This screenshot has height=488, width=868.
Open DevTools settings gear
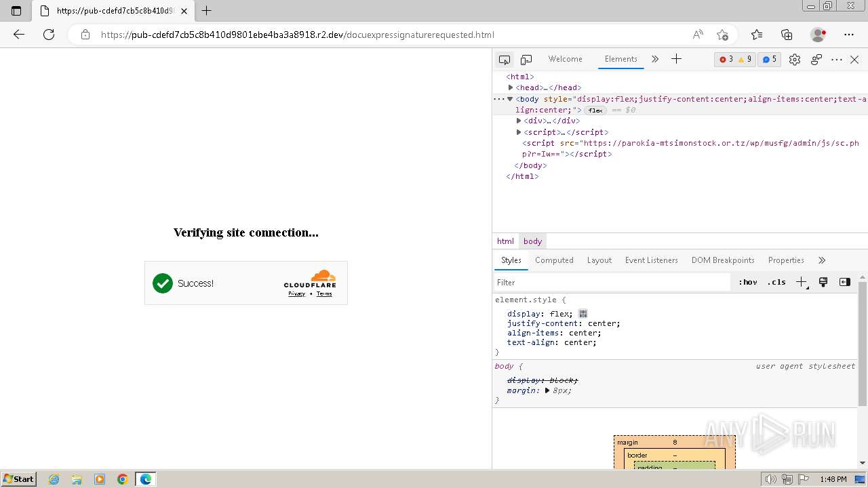(x=795, y=60)
